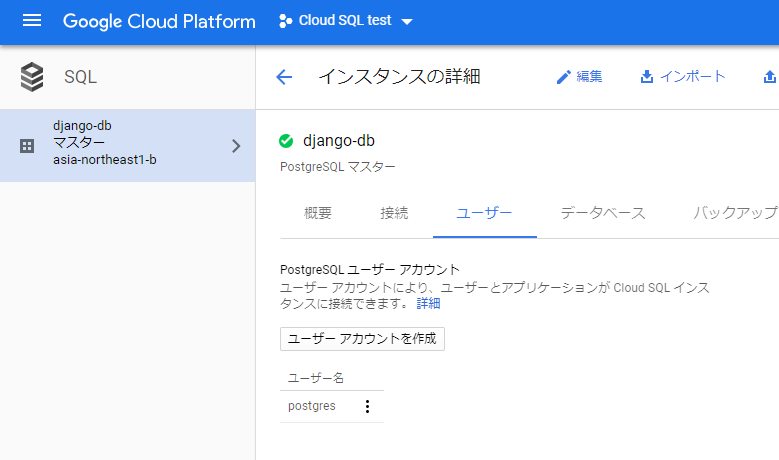779x460 pixels.
Task: Click the 詳細 link
Action: click(x=428, y=303)
